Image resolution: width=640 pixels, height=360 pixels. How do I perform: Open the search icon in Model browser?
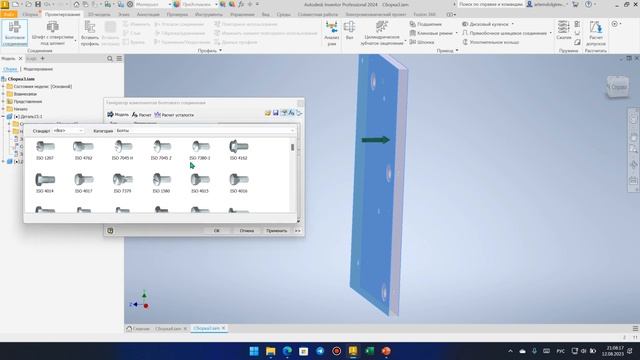(x=110, y=59)
